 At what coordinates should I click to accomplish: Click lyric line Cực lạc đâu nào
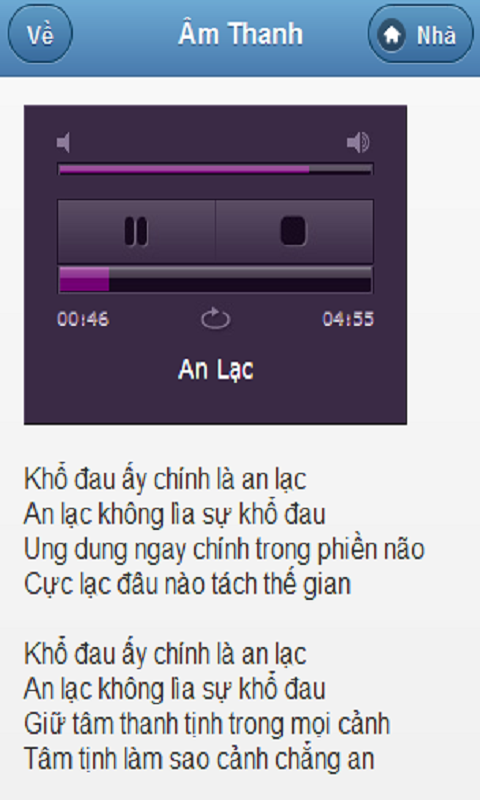[187, 584]
